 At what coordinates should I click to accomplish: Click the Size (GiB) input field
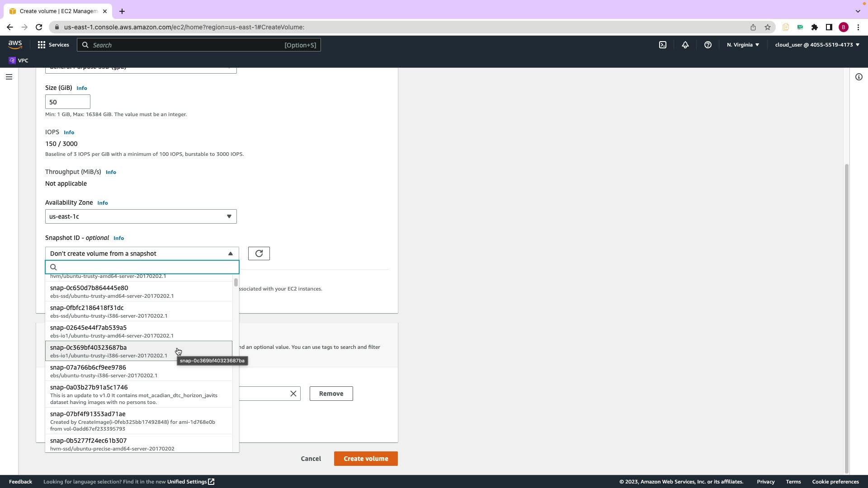click(67, 102)
